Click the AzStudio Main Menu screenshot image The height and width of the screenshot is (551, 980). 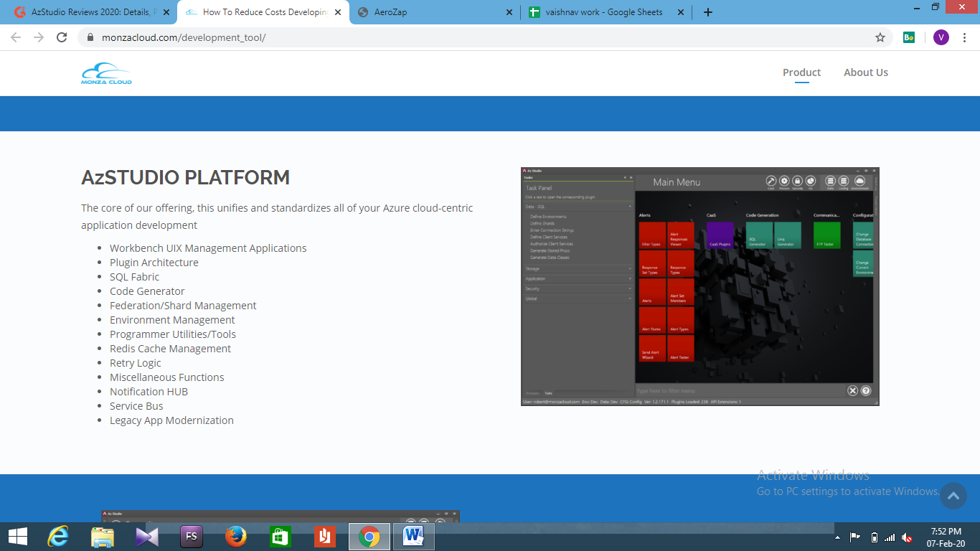(700, 286)
